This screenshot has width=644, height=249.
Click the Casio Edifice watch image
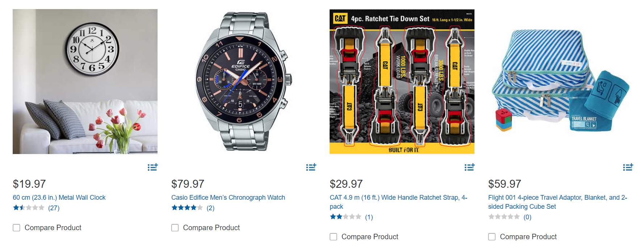pyautogui.click(x=243, y=82)
